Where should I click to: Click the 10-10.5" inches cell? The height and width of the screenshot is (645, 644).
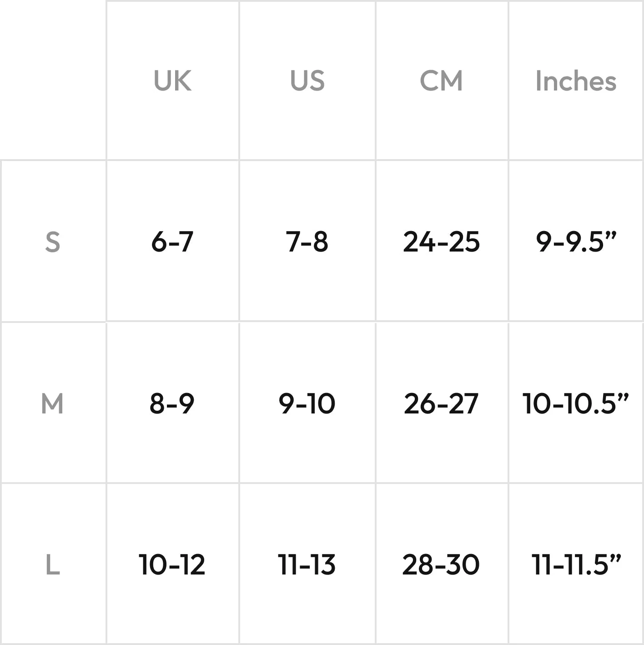[x=576, y=403]
